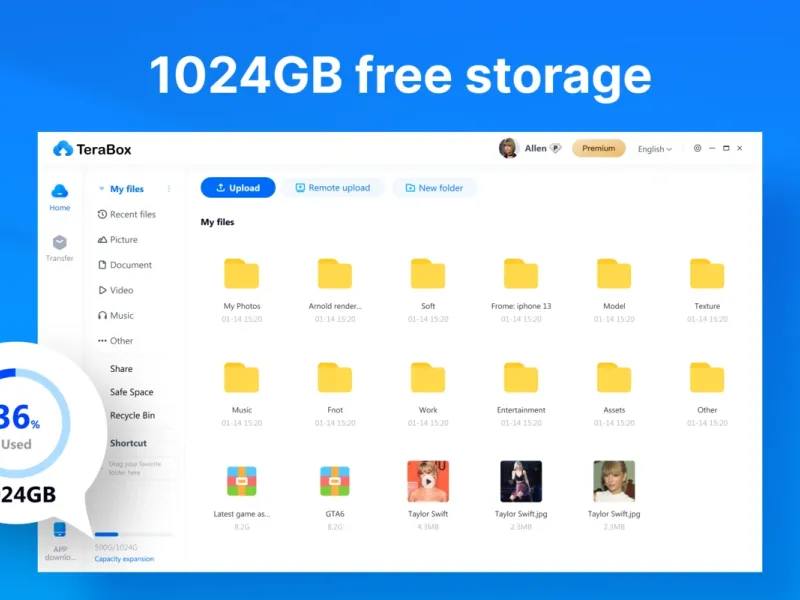
Task: Click the Premium button
Action: click(598, 148)
